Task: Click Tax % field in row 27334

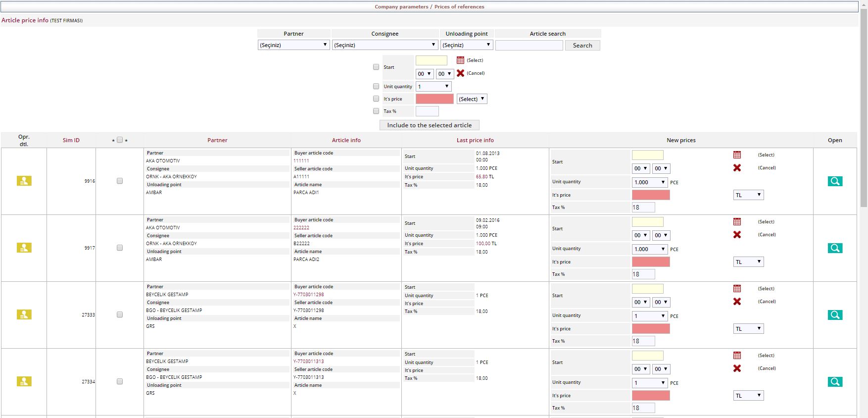Action: click(x=643, y=408)
